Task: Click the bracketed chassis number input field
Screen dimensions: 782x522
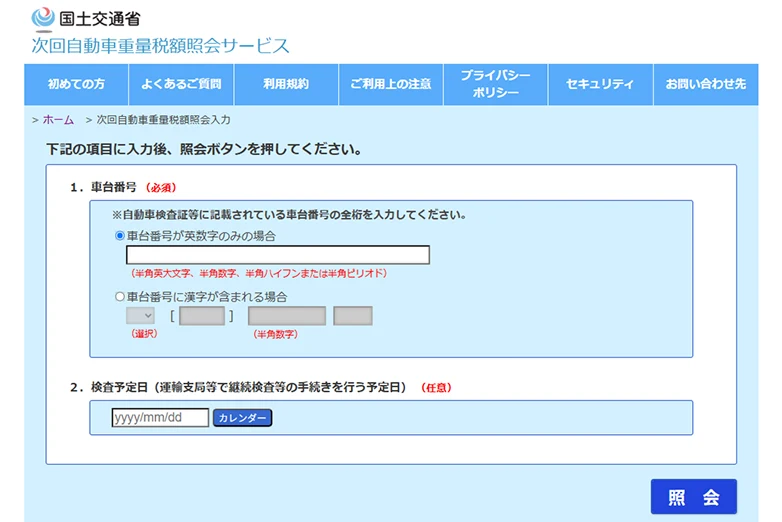Action: (x=202, y=316)
